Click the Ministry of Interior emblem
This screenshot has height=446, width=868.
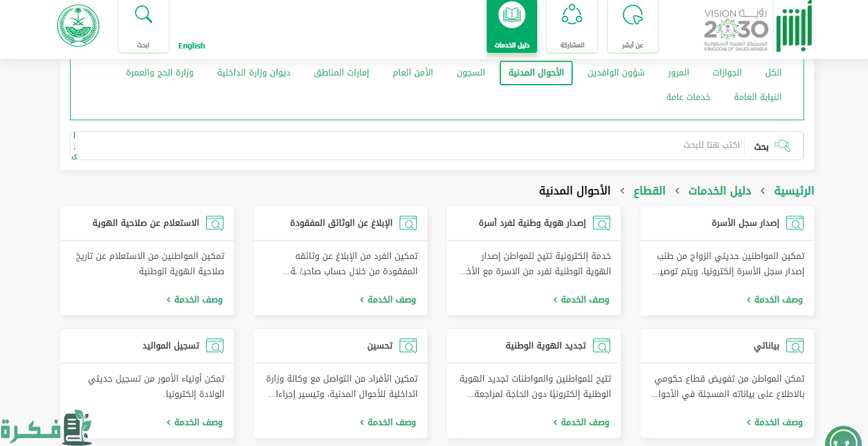tap(78, 26)
